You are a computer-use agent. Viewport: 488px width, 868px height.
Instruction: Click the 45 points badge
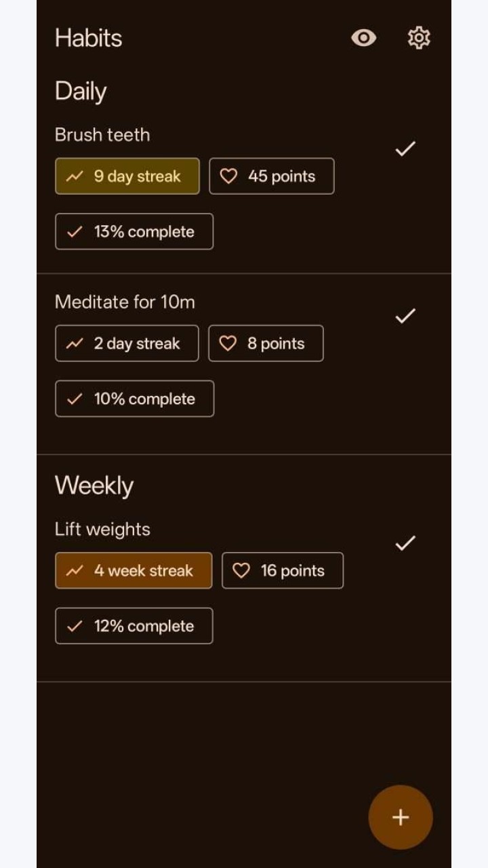[272, 176]
